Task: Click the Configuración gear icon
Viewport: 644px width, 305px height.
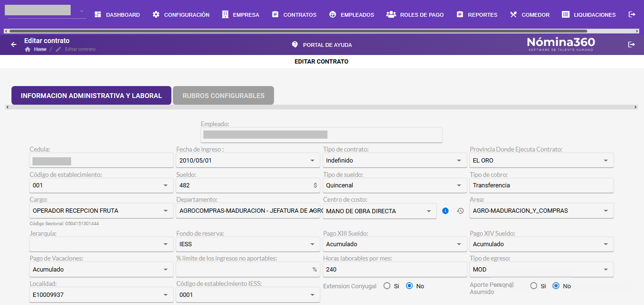Action: coord(156,15)
